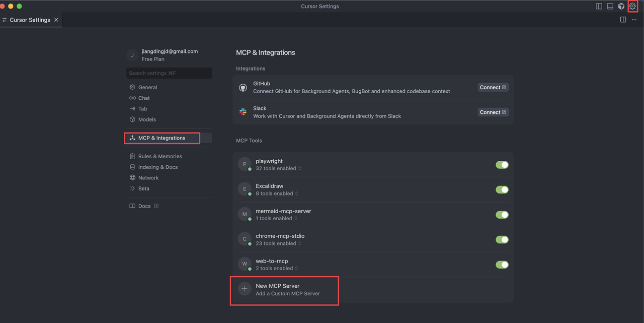Click the settings gear icon in title bar
Image resolution: width=644 pixels, height=323 pixels.
click(632, 7)
